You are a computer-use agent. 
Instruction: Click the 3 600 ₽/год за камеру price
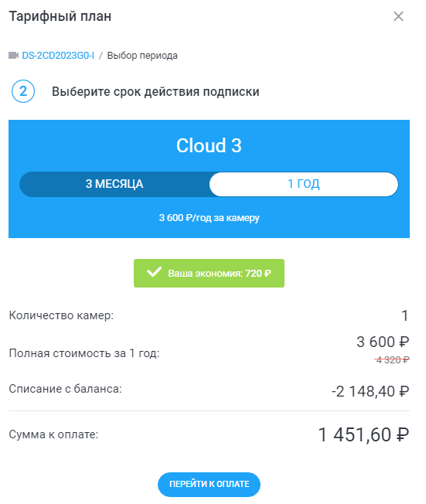click(209, 218)
